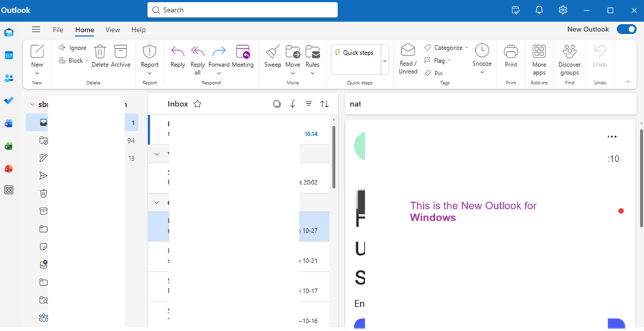
Task: Click Discover groups
Action: [569, 60]
